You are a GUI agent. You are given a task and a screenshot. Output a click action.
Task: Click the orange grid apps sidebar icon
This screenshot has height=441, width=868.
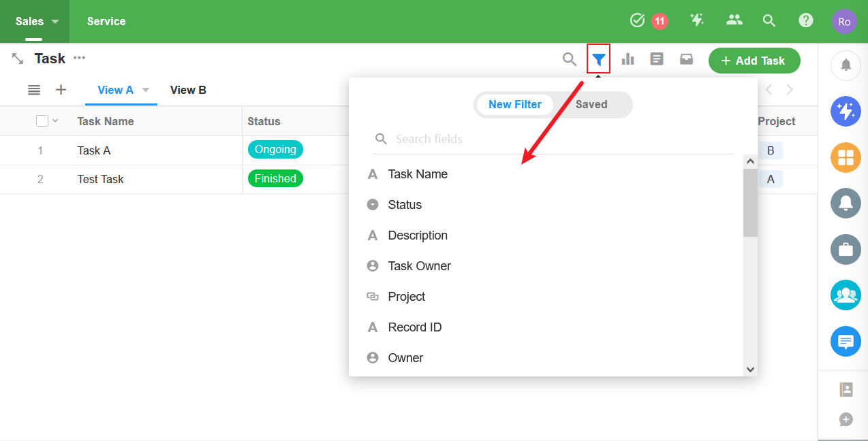[846, 158]
